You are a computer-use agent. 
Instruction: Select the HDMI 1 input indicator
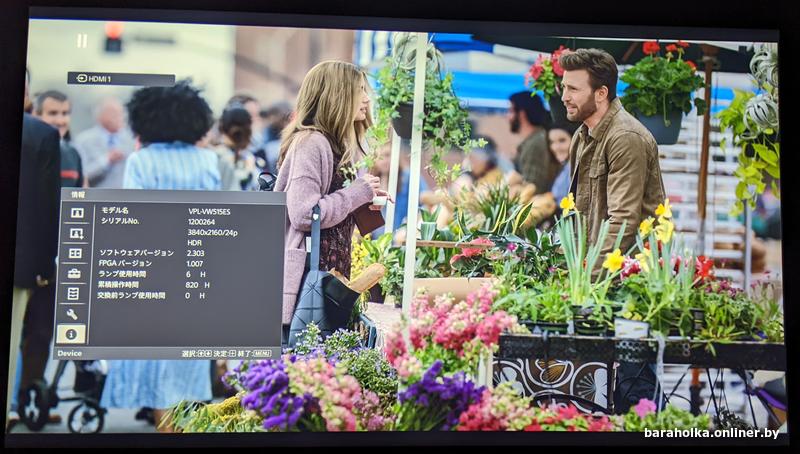(121, 79)
